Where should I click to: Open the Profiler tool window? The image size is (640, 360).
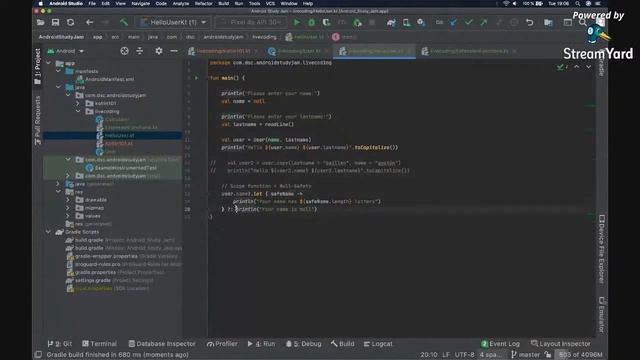click(222, 344)
